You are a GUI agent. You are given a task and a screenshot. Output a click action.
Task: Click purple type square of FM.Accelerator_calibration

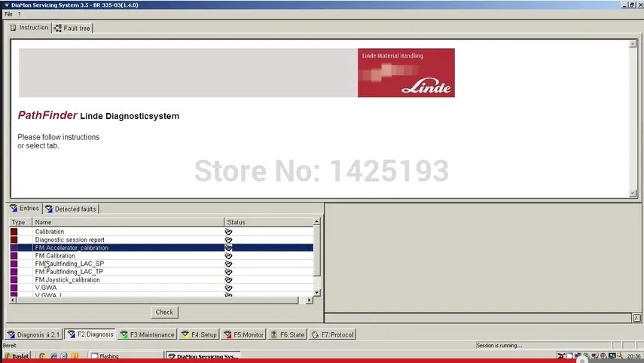(x=14, y=248)
